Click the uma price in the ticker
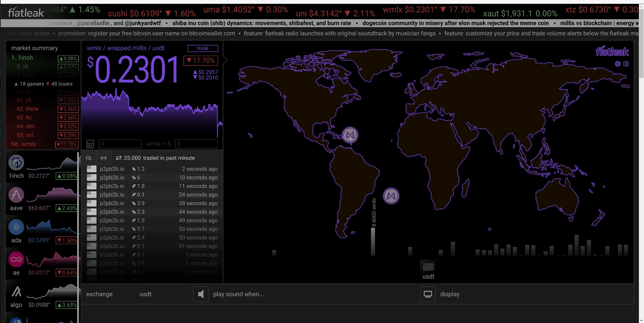 click(x=246, y=10)
